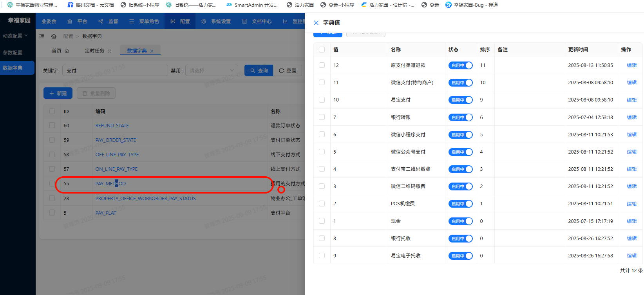644x295 pixels.
Task: Switch to the 首页 tab
Action: click(60, 51)
